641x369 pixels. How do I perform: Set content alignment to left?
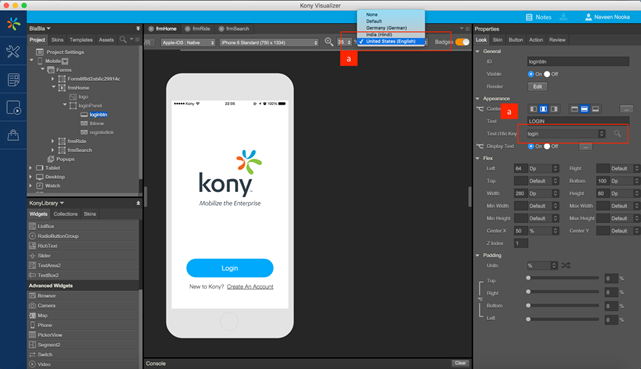pos(533,109)
